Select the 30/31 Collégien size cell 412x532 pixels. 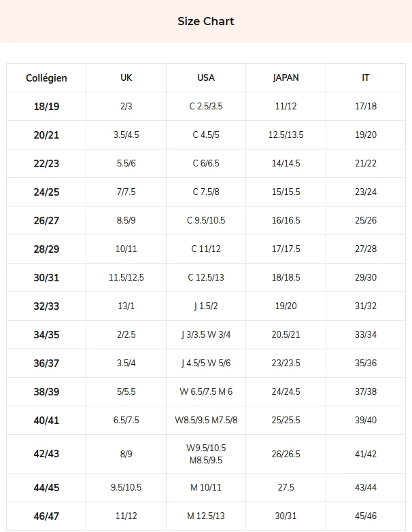coord(46,278)
